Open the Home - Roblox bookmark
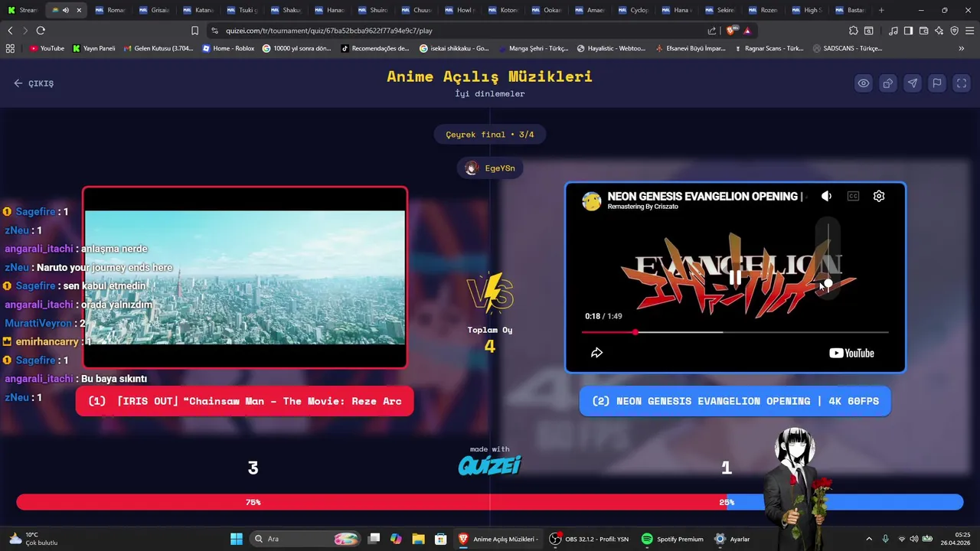Viewport: 980px width, 551px height. (228, 48)
